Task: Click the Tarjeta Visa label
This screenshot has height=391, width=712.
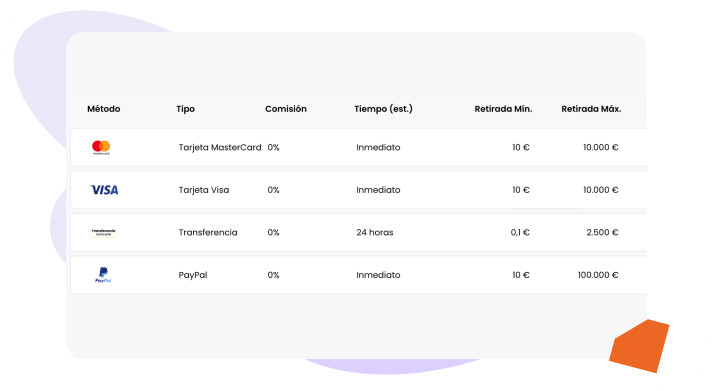Action: (204, 190)
